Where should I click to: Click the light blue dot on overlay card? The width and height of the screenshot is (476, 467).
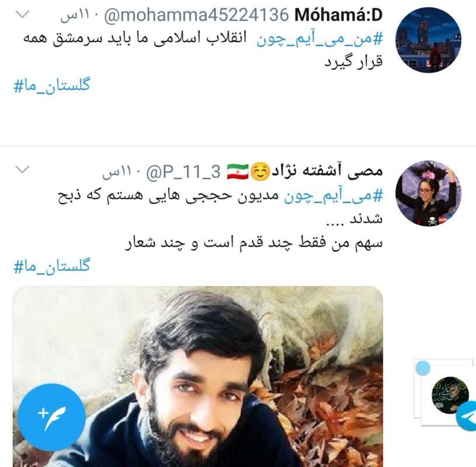tap(423, 368)
